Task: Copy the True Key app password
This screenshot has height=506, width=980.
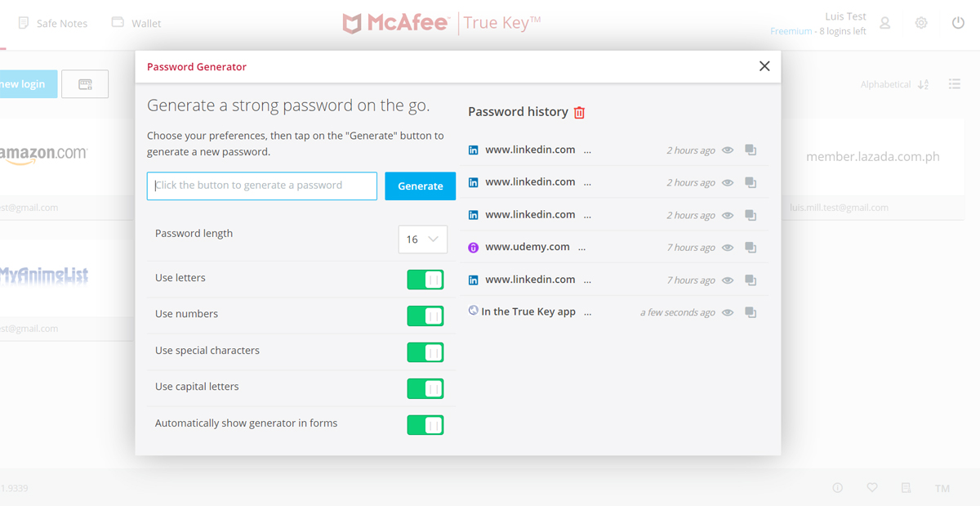Action: [750, 311]
